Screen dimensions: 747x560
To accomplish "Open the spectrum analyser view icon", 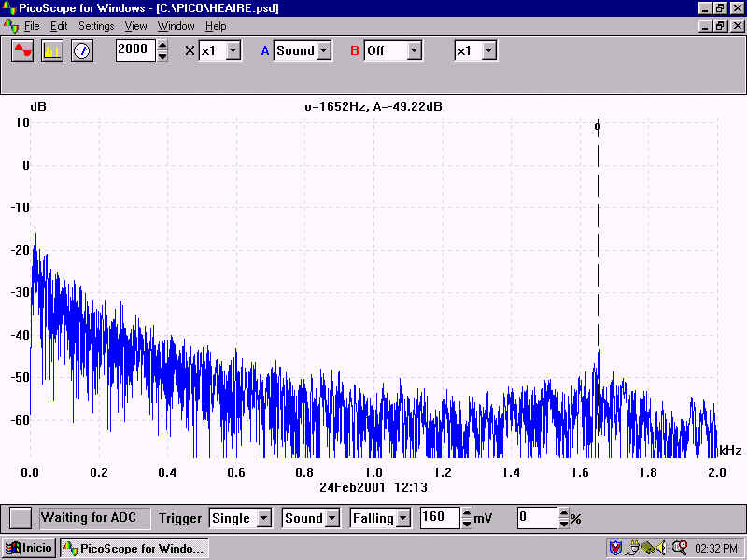I will tap(52, 50).
